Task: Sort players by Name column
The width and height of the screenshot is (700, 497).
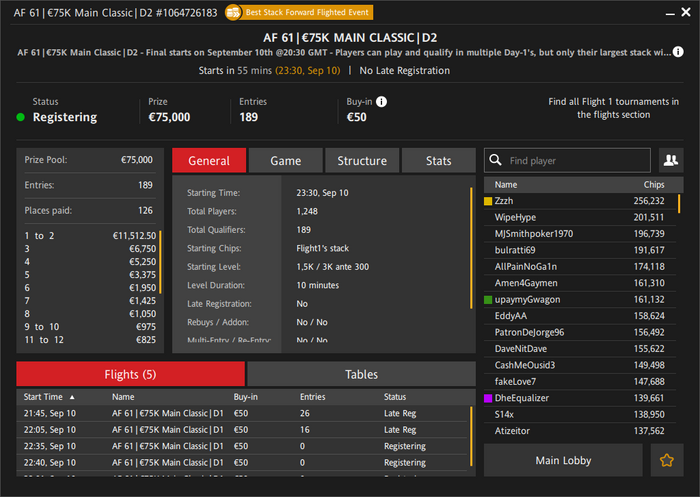Action: [x=506, y=184]
